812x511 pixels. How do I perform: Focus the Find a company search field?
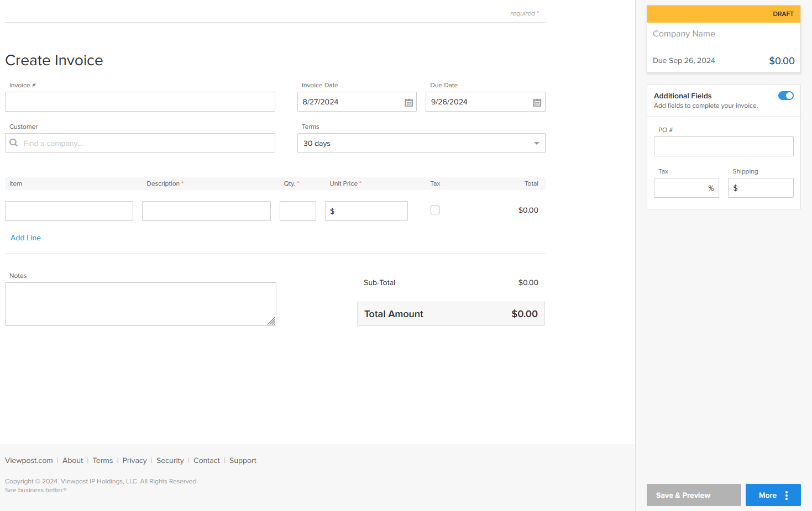coord(140,143)
